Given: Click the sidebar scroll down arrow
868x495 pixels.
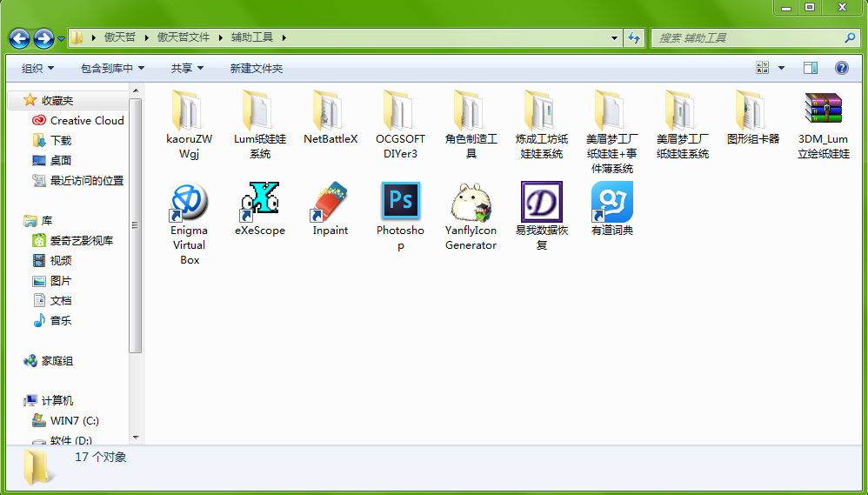Looking at the screenshot, I should [x=136, y=438].
